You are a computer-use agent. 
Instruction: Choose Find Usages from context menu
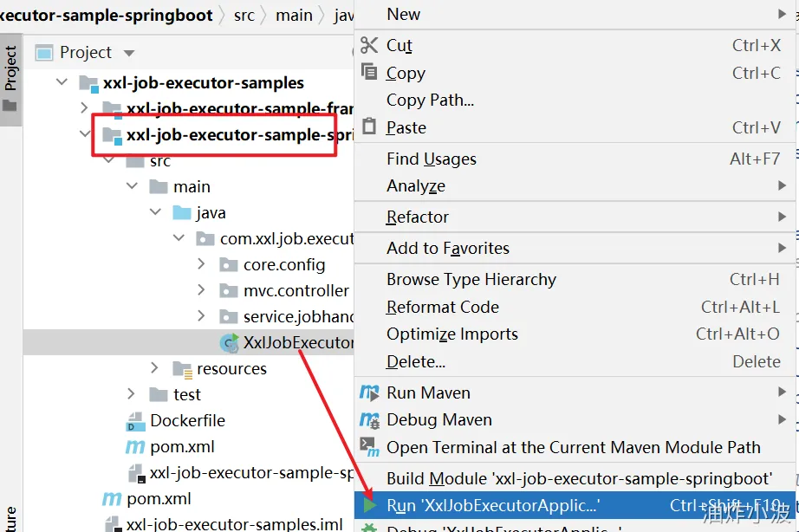click(x=431, y=159)
